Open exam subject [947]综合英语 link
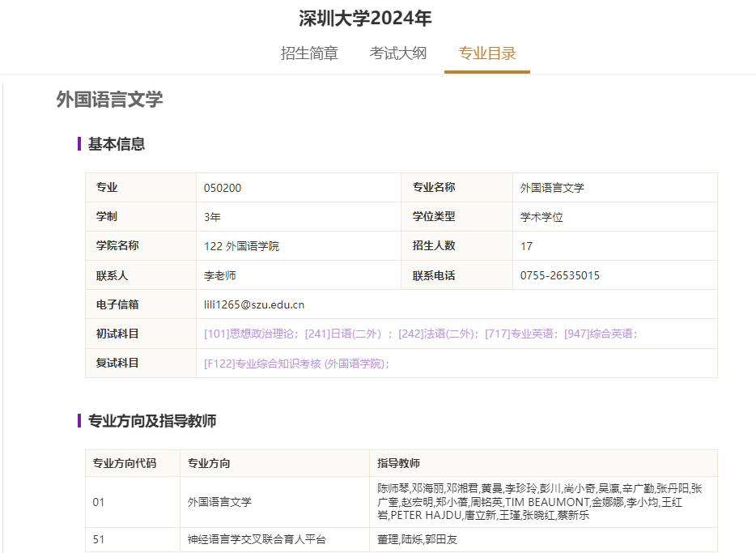 pyautogui.click(x=601, y=334)
